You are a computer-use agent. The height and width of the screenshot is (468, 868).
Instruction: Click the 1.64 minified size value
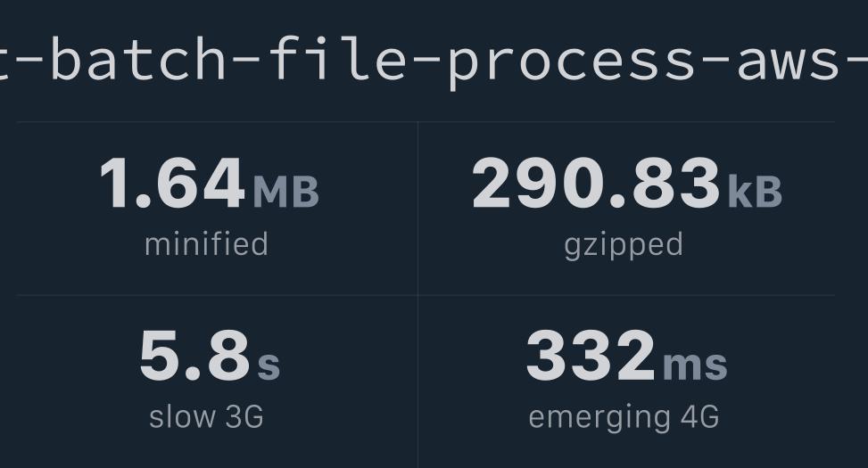[x=172, y=184]
